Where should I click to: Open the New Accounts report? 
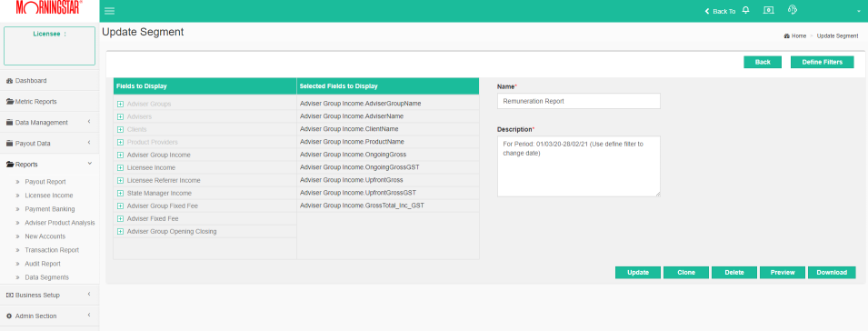coord(45,236)
